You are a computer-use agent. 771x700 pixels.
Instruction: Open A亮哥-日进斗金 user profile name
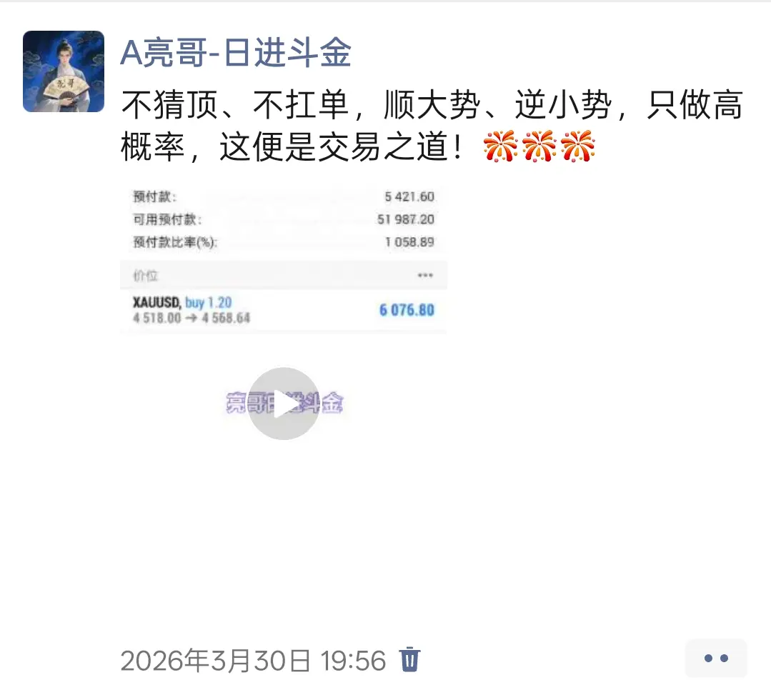click(236, 52)
